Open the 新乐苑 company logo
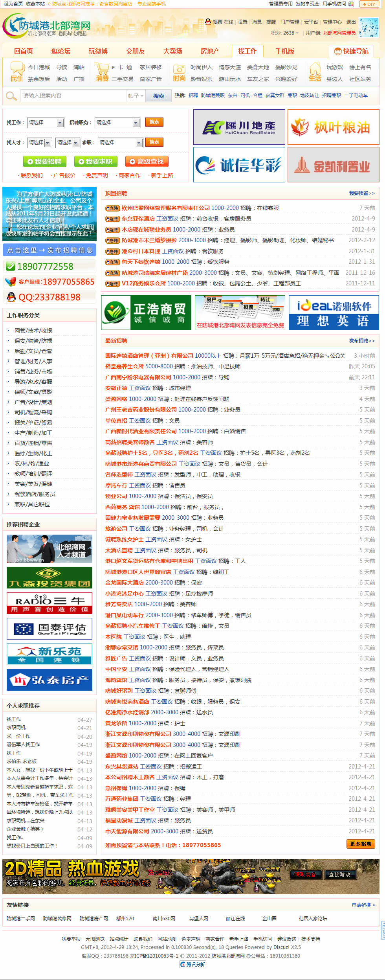385x980 pixels. click(49, 654)
